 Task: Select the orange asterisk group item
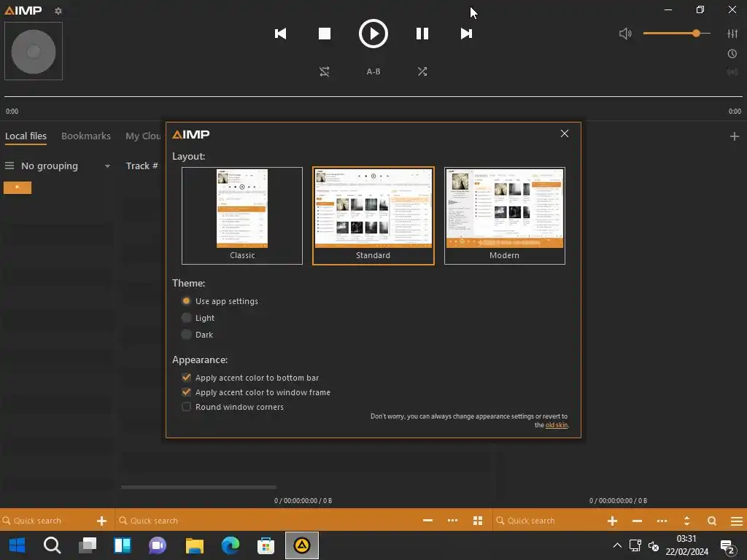tap(18, 187)
